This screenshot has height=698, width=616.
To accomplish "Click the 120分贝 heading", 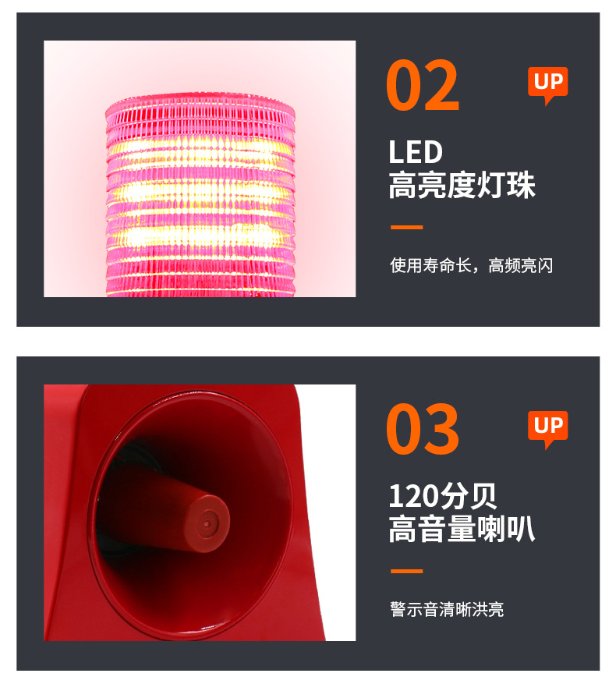I will 442,496.
